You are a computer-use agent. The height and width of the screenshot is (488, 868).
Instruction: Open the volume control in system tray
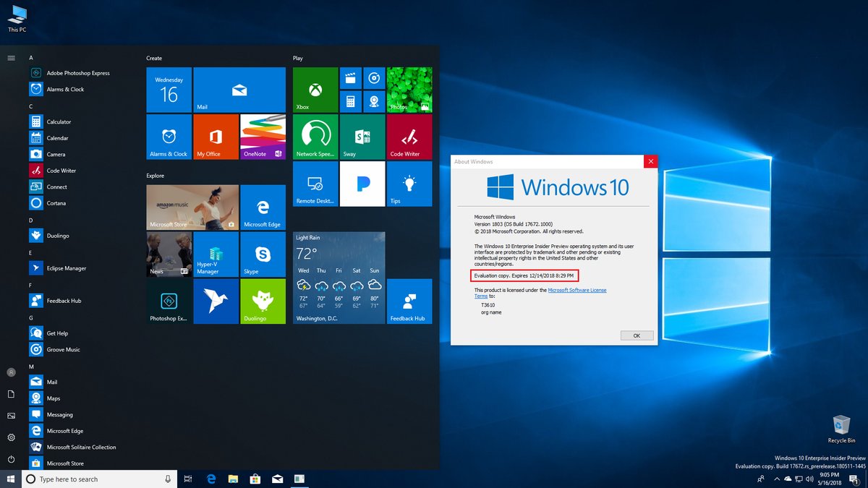809,479
